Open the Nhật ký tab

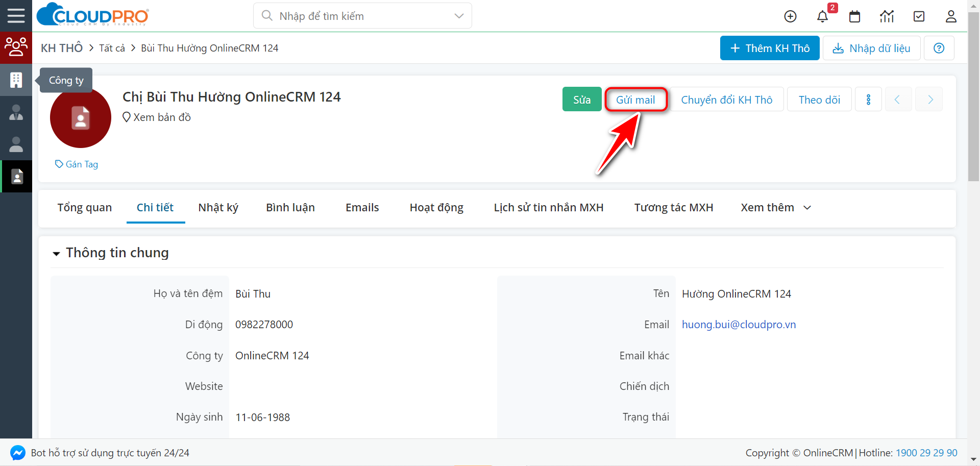(218, 208)
